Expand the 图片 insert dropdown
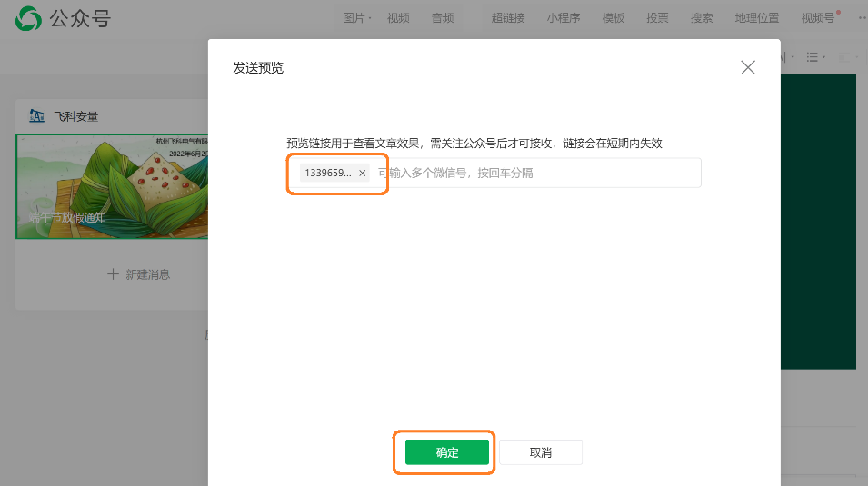This screenshot has height=486, width=868. (356, 17)
